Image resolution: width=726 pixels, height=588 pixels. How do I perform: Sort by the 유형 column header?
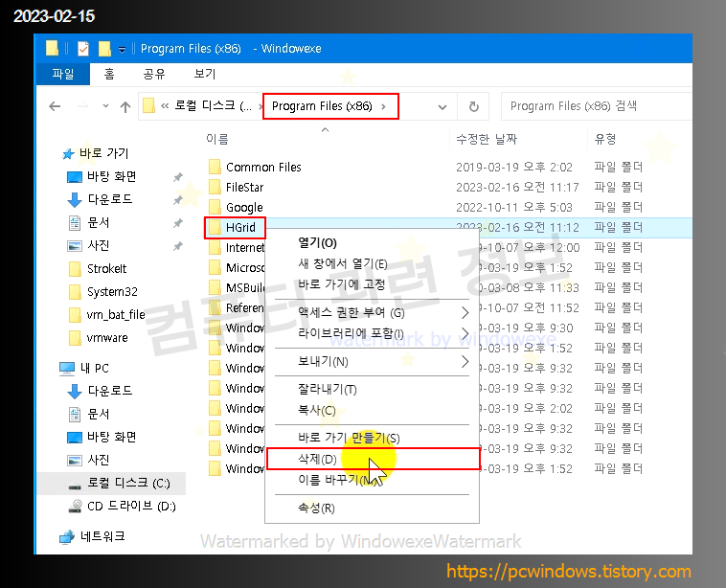click(x=605, y=139)
